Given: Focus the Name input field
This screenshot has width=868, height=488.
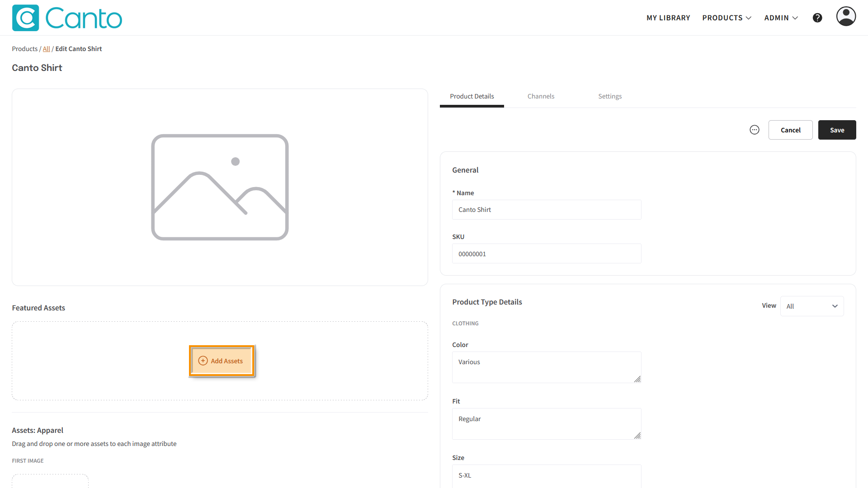Looking at the screenshot, I should (547, 210).
